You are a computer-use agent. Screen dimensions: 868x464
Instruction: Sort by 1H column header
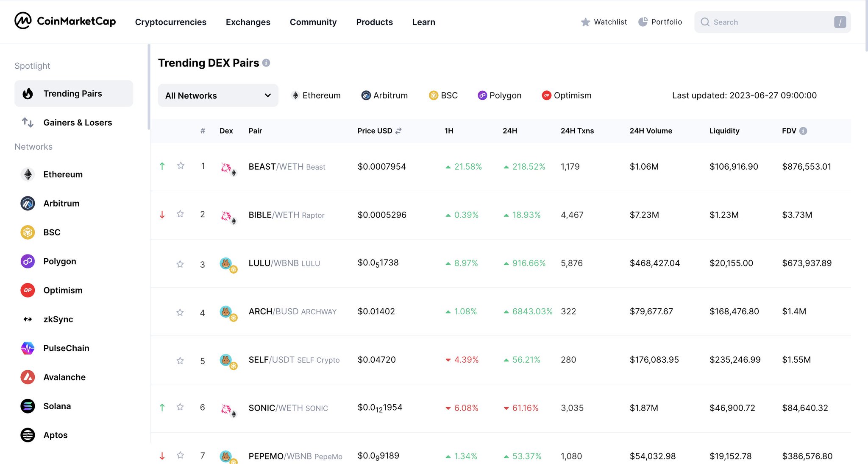(449, 131)
